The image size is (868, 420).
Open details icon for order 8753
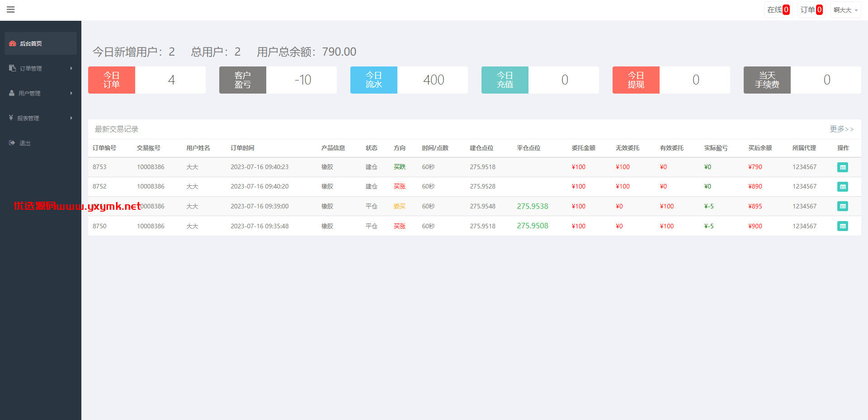point(843,167)
